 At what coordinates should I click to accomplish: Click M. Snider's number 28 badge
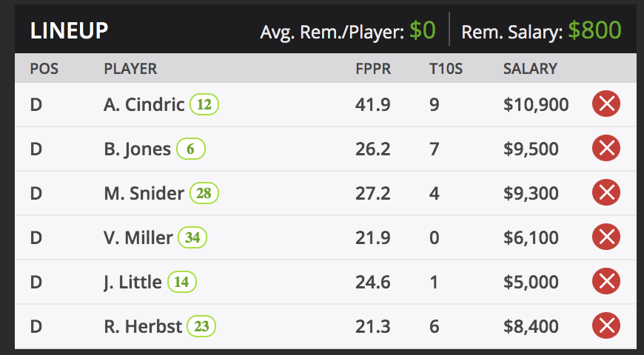(204, 194)
